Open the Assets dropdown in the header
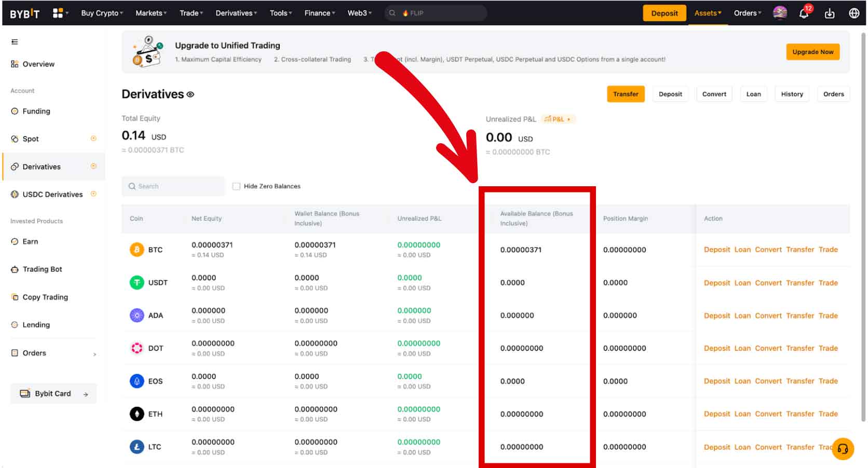868x468 pixels. pyautogui.click(x=707, y=13)
